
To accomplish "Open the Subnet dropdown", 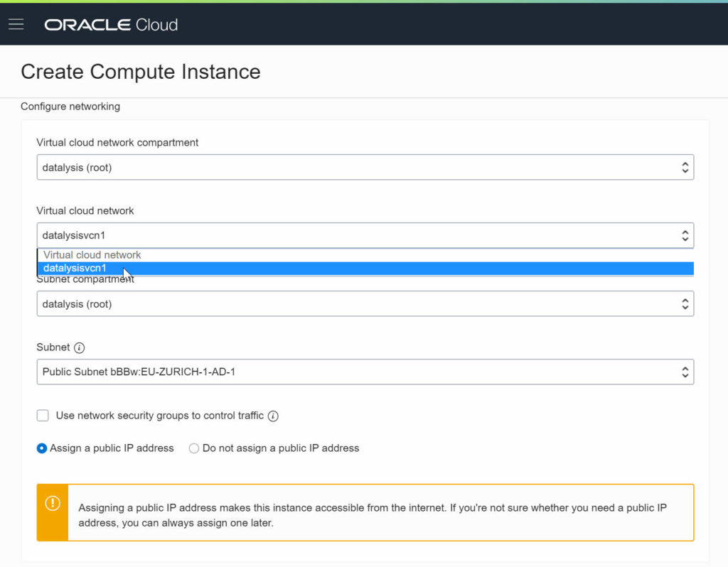I will (x=365, y=372).
